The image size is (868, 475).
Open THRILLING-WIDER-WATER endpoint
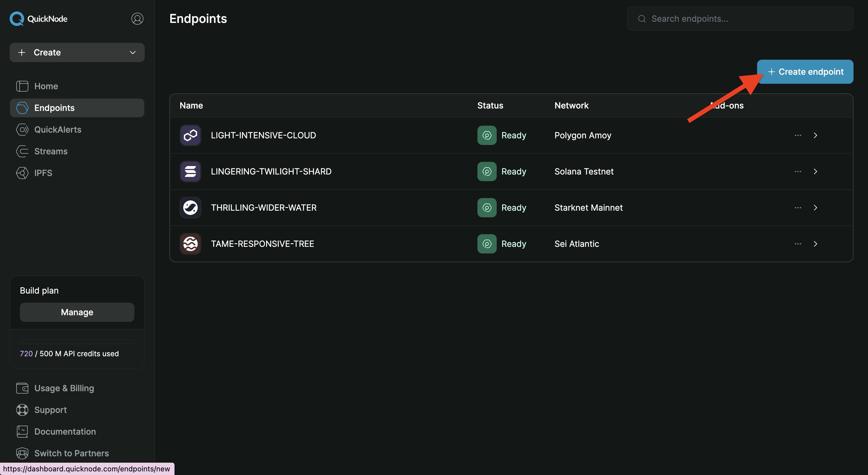point(264,208)
